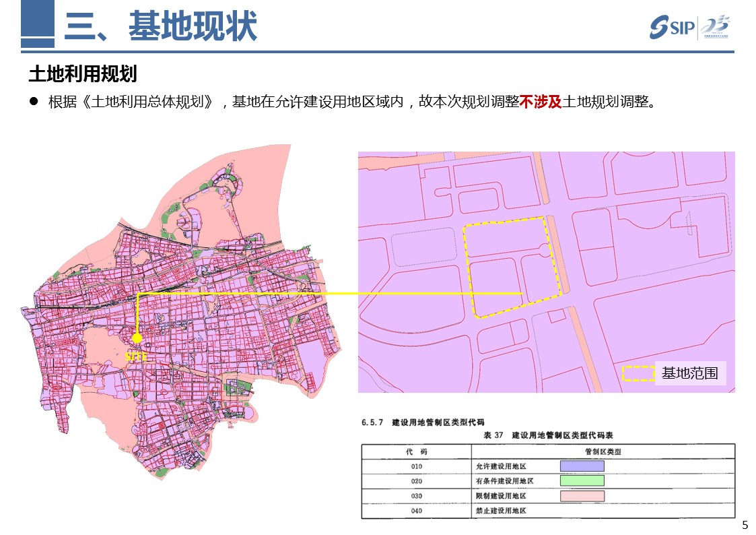Click the red bold text 不涉及

tap(540, 102)
